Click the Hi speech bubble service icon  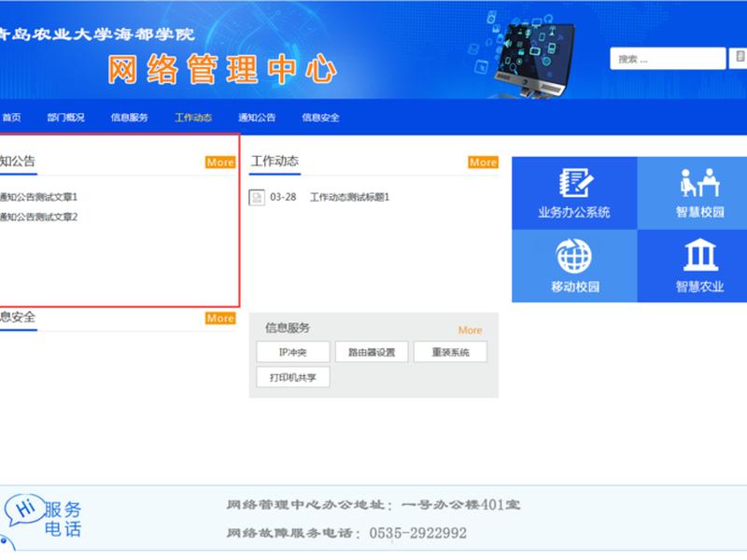point(24,510)
